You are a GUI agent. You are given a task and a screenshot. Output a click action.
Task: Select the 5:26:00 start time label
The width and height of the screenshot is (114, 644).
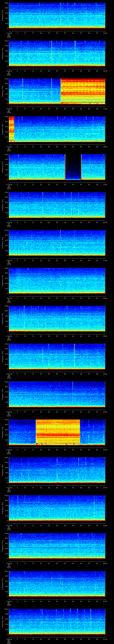9,487
